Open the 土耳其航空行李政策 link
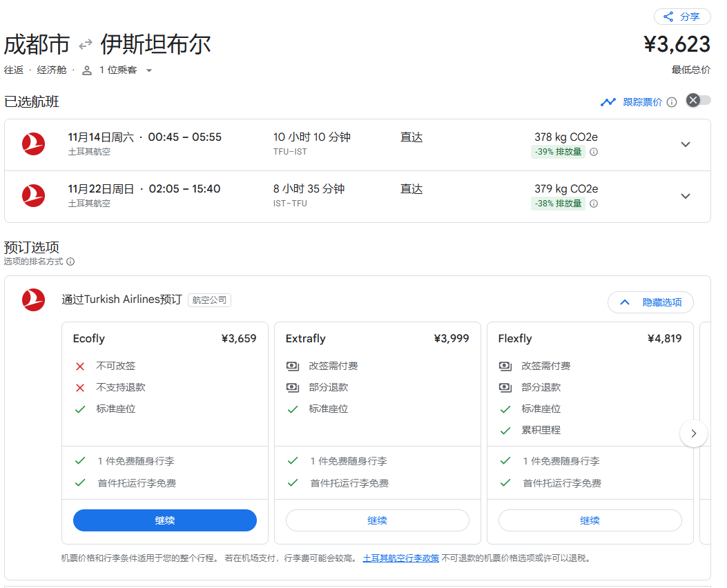The image size is (727, 588). [x=400, y=558]
